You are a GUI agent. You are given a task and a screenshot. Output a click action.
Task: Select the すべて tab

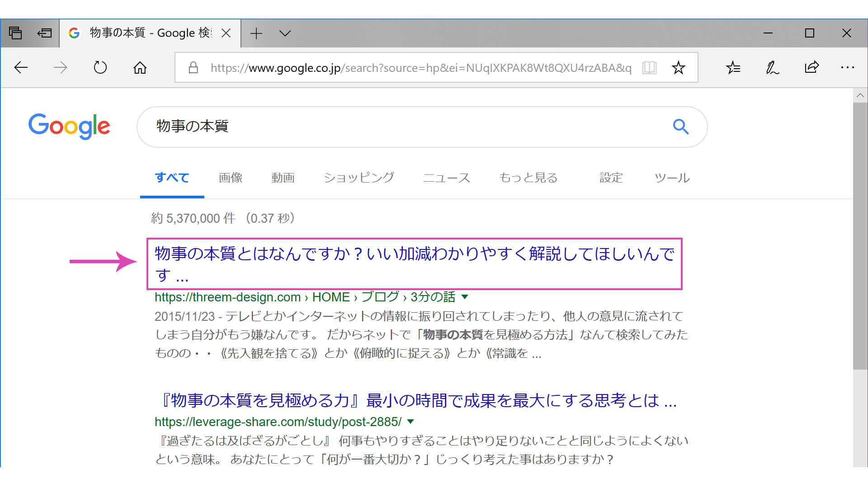pyautogui.click(x=172, y=178)
